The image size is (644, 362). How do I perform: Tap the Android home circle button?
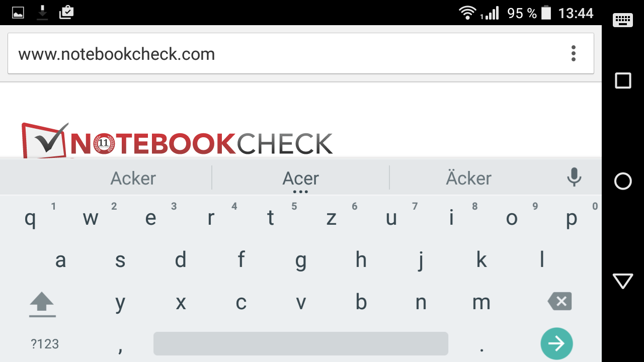coord(623,181)
